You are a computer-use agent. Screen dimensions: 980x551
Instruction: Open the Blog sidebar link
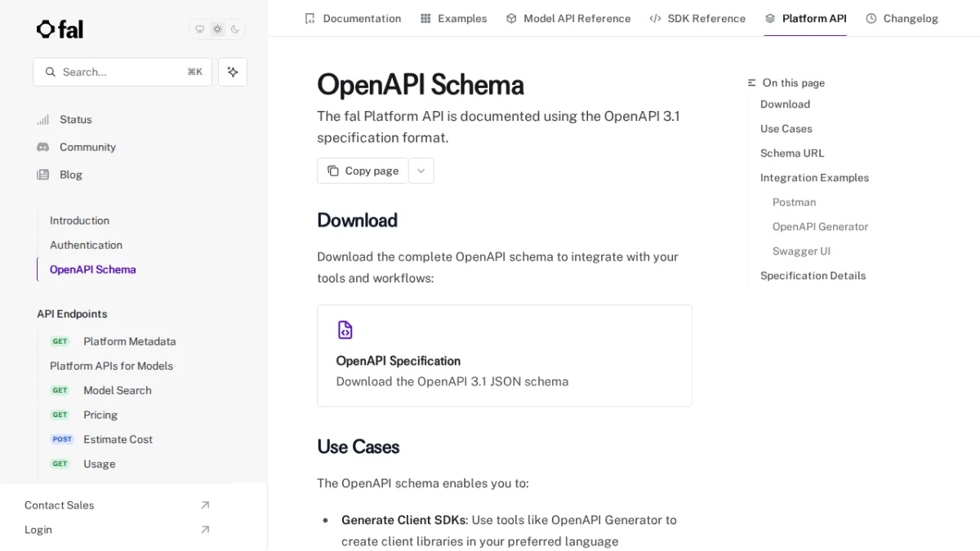(x=71, y=175)
